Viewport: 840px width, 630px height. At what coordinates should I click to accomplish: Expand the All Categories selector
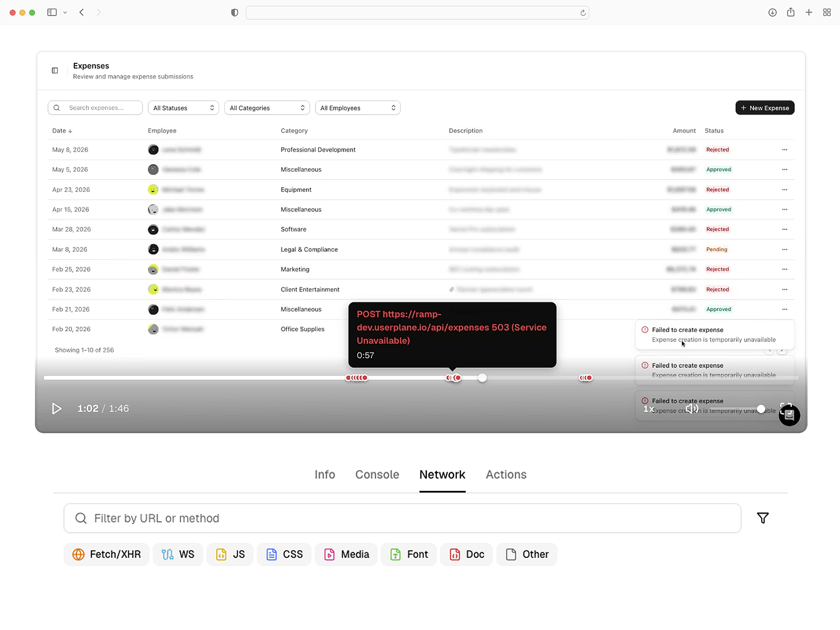(x=267, y=107)
